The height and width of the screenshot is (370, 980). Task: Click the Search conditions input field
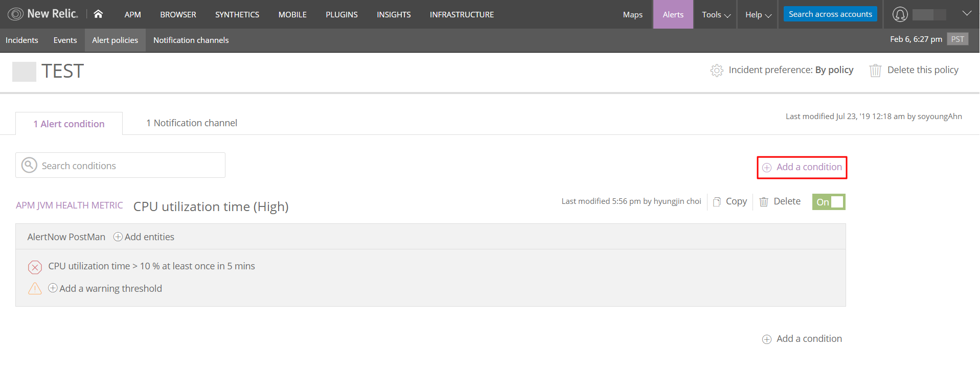128,166
